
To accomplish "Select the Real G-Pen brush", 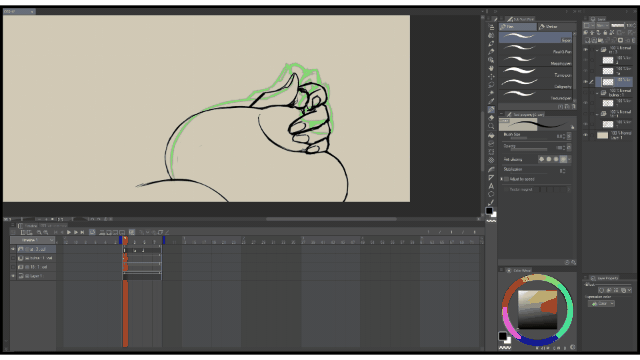I will tap(535, 49).
